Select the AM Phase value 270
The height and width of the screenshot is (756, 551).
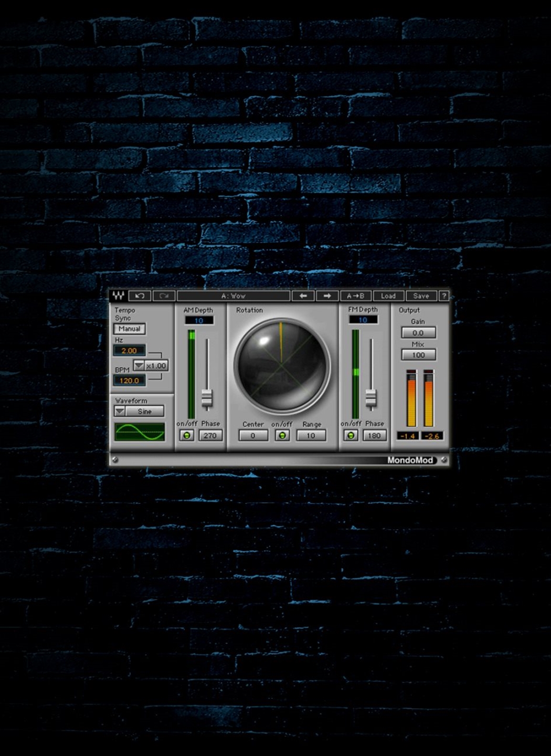click(x=210, y=435)
